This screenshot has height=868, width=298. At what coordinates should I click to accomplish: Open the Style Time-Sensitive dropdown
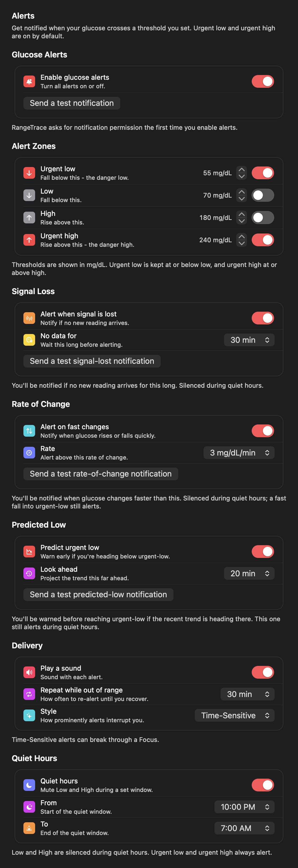[x=235, y=715]
